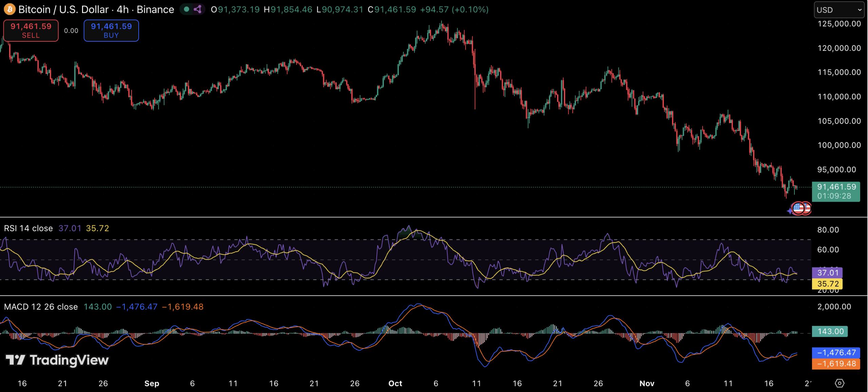Click the US flag economic event icon
The width and height of the screenshot is (868, 392).
click(x=798, y=208)
